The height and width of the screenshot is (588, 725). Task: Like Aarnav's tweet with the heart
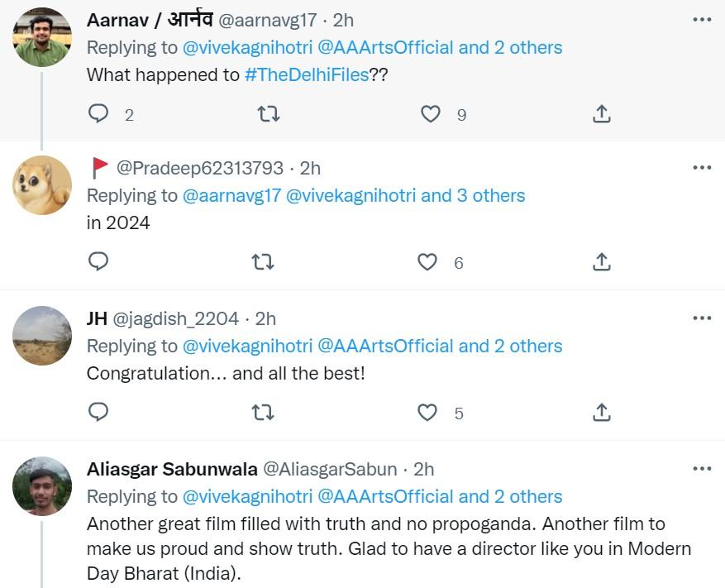[x=431, y=114]
